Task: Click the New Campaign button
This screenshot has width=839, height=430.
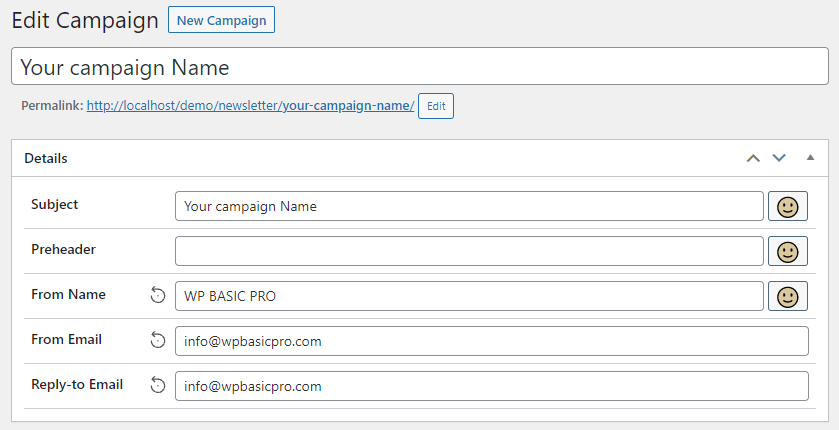Action: [221, 20]
